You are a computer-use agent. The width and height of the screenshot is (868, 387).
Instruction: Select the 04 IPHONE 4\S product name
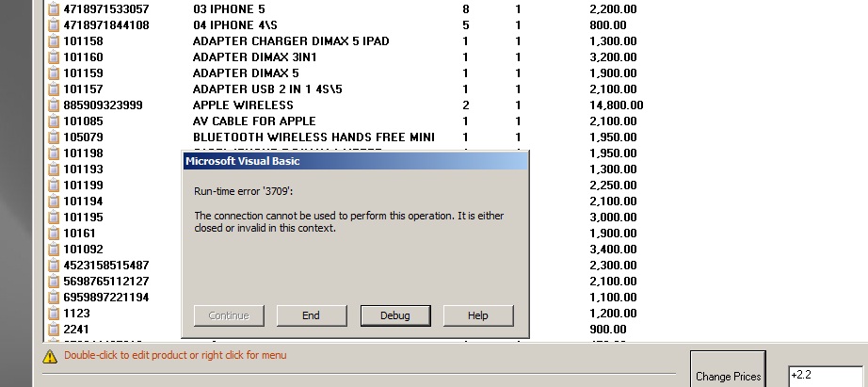pyautogui.click(x=235, y=24)
